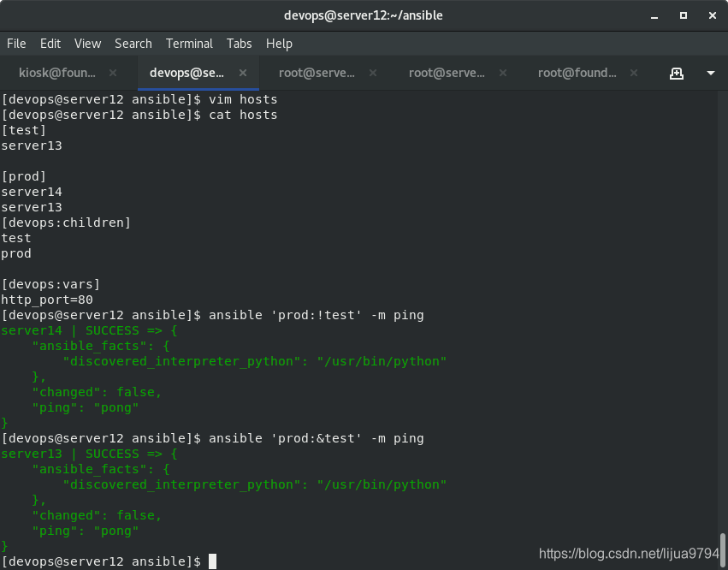This screenshot has width=728, height=570.
Task: Close the terminal window
Action: click(x=713, y=15)
